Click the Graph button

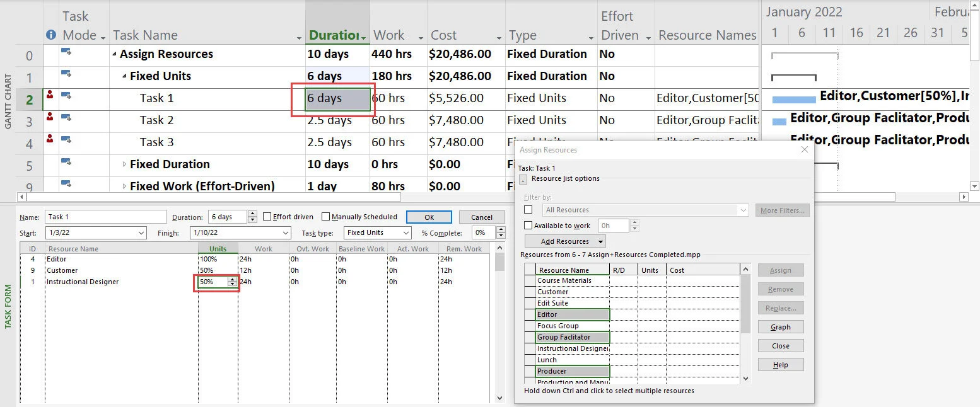coord(780,327)
